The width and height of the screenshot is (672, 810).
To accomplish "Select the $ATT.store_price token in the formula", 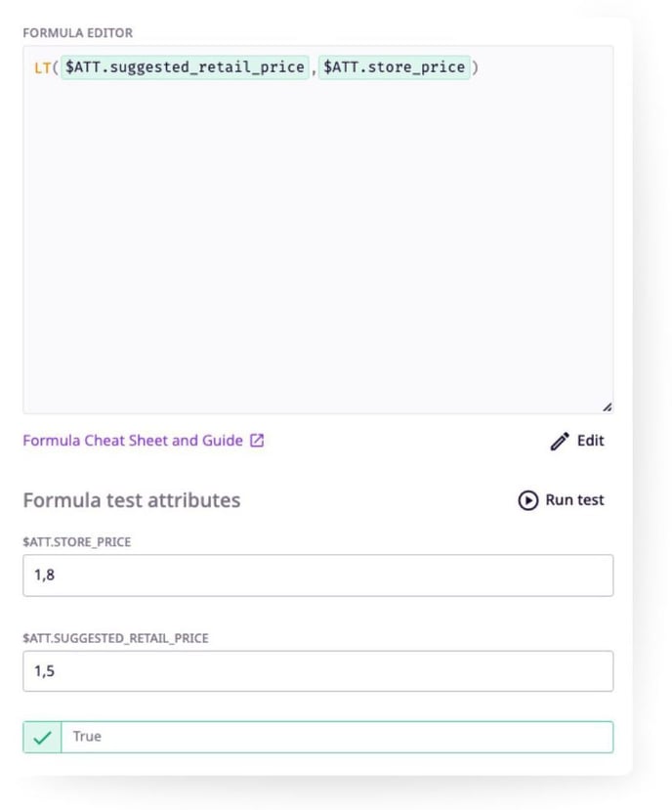I will (x=395, y=67).
